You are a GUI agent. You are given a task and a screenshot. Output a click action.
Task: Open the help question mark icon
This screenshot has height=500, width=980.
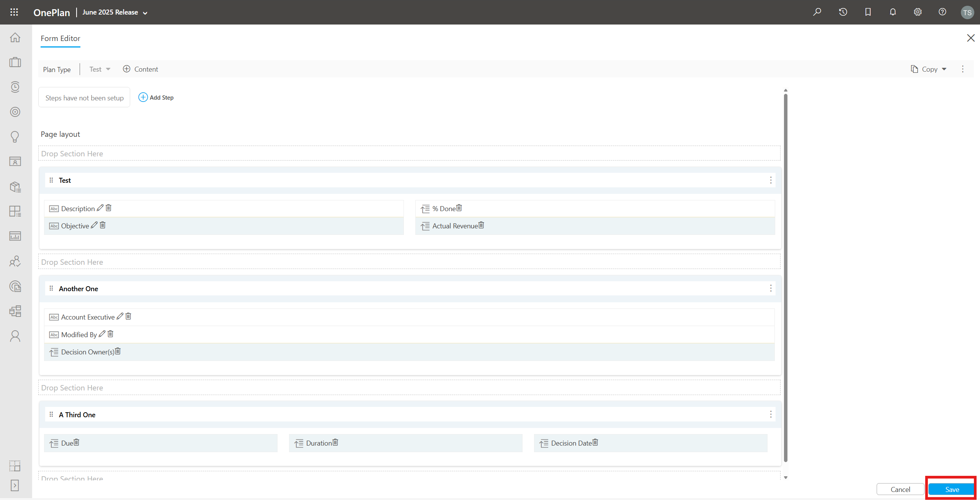942,12
